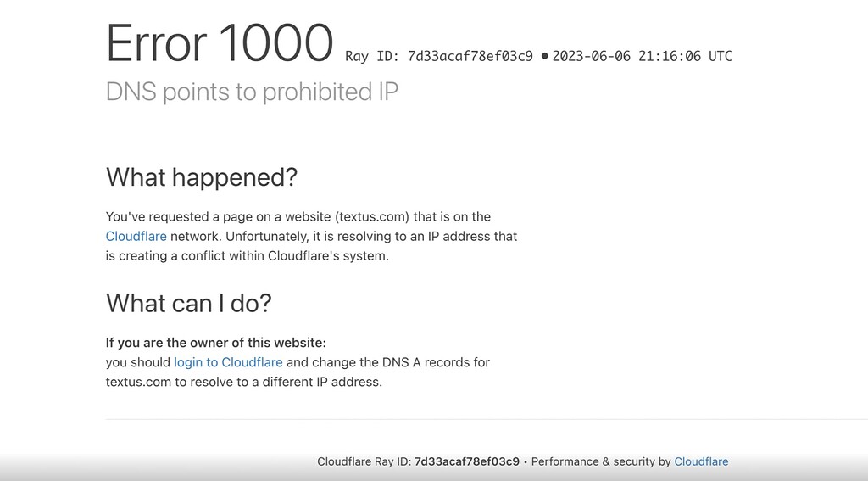Click the bold owner of this website line

216,343
